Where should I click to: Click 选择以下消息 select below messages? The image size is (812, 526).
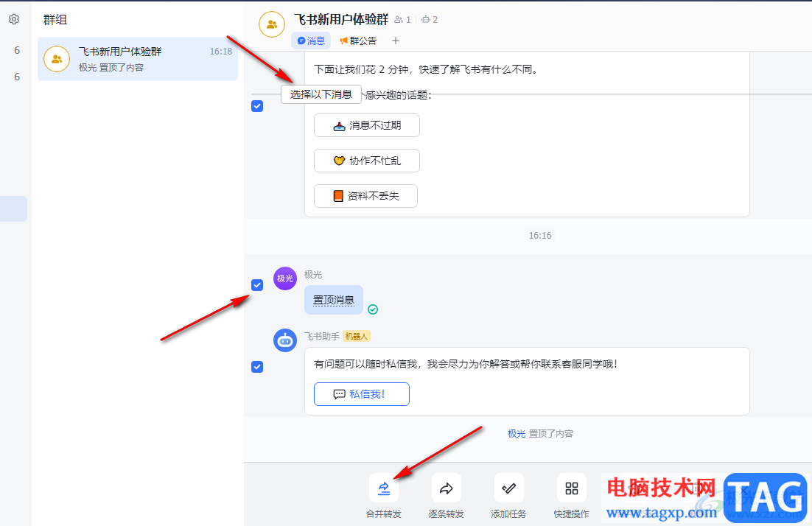click(321, 94)
